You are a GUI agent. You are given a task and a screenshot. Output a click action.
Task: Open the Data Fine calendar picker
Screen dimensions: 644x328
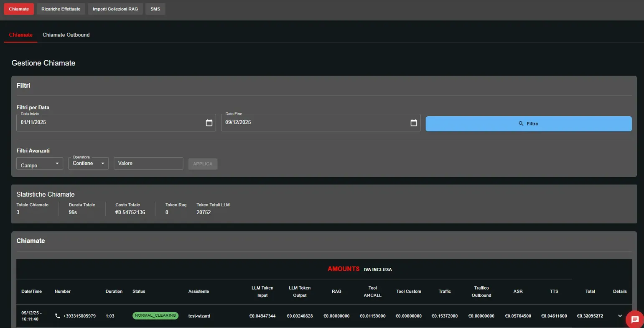(413, 123)
